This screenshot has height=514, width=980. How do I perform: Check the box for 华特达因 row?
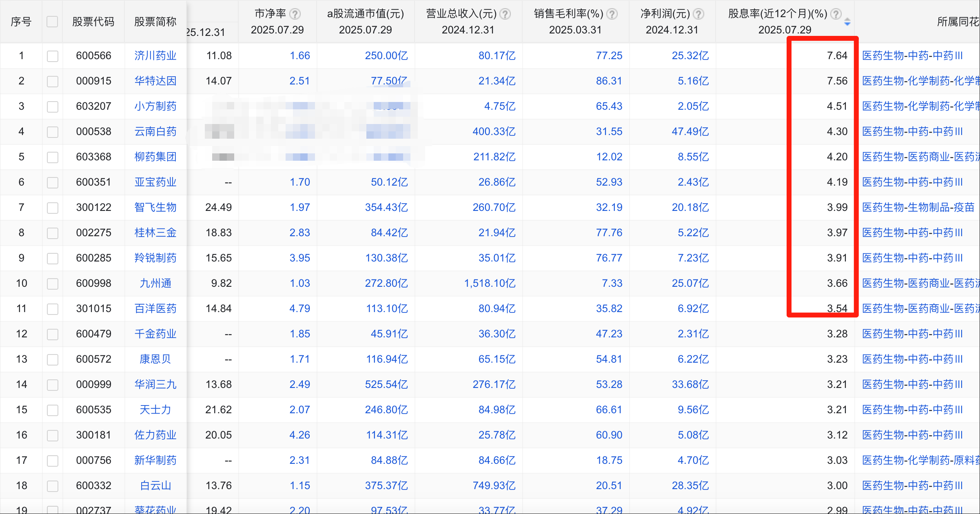tap(52, 81)
